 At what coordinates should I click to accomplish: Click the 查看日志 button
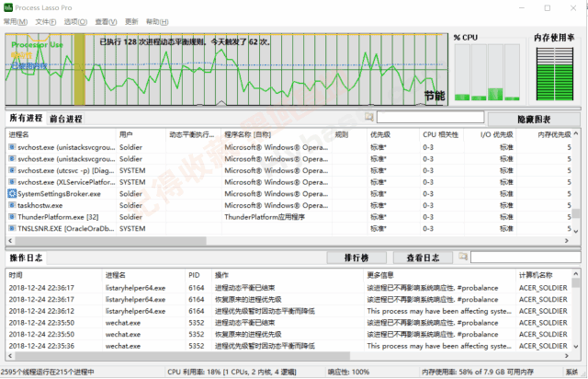point(423,258)
